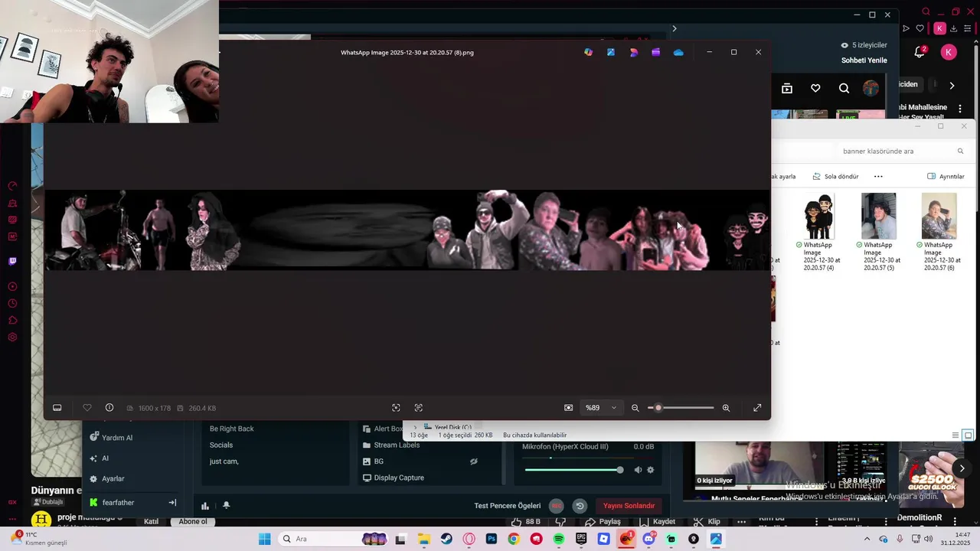Advance the category chips with right chevron
Screen dimensions: 980x551
click(952, 86)
